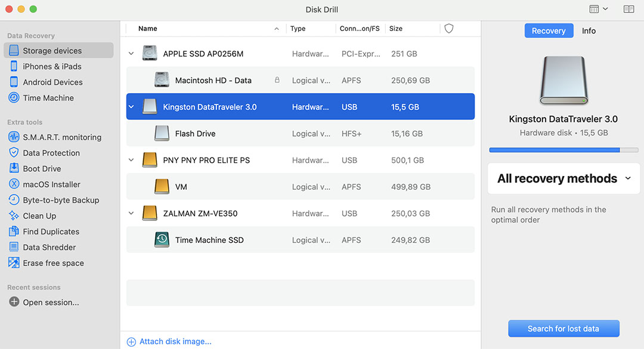The image size is (644, 349).
Task: Click the Kingston DataTraveler drive icon in list
Action: pyautogui.click(x=150, y=106)
